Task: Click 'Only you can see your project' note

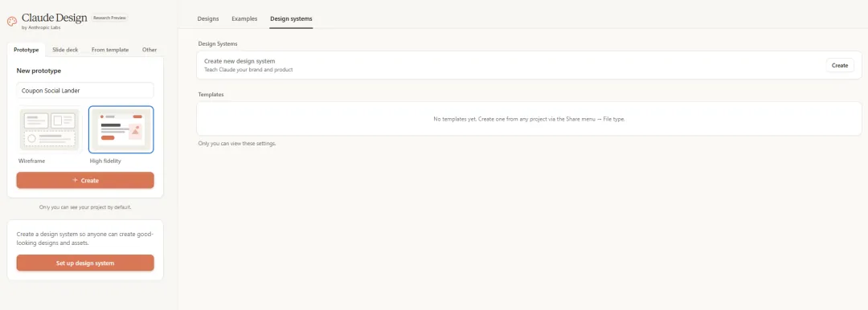Action: tap(85, 207)
